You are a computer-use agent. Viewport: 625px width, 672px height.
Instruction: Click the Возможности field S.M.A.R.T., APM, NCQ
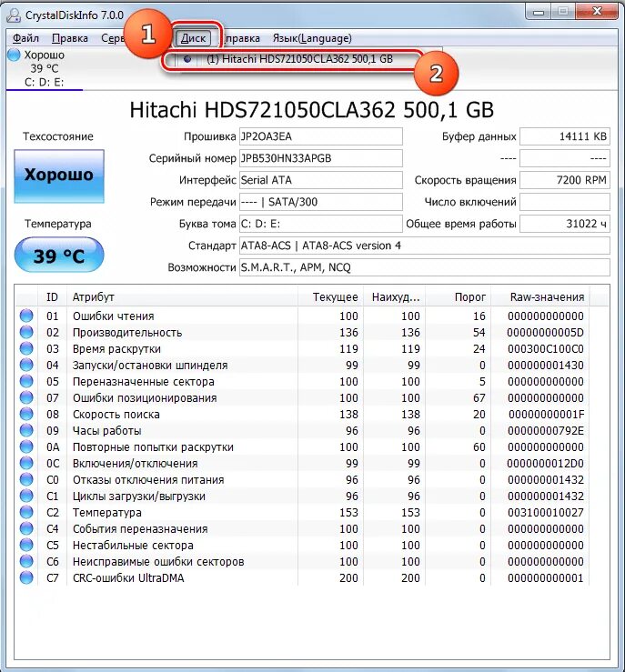tap(424, 267)
